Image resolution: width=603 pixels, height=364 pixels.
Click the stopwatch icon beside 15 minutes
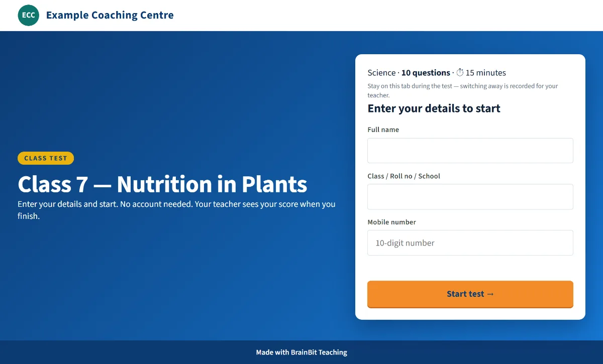pyautogui.click(x=460, y=73)
